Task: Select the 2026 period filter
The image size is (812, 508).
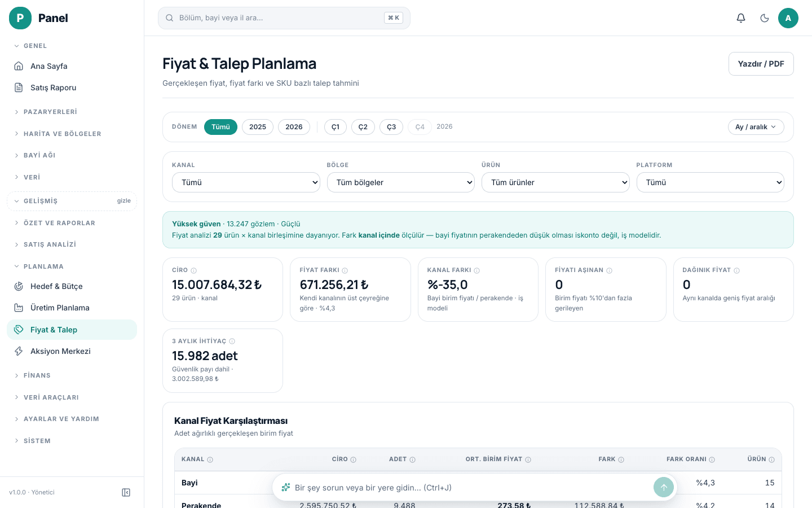Action: [294, 127]
